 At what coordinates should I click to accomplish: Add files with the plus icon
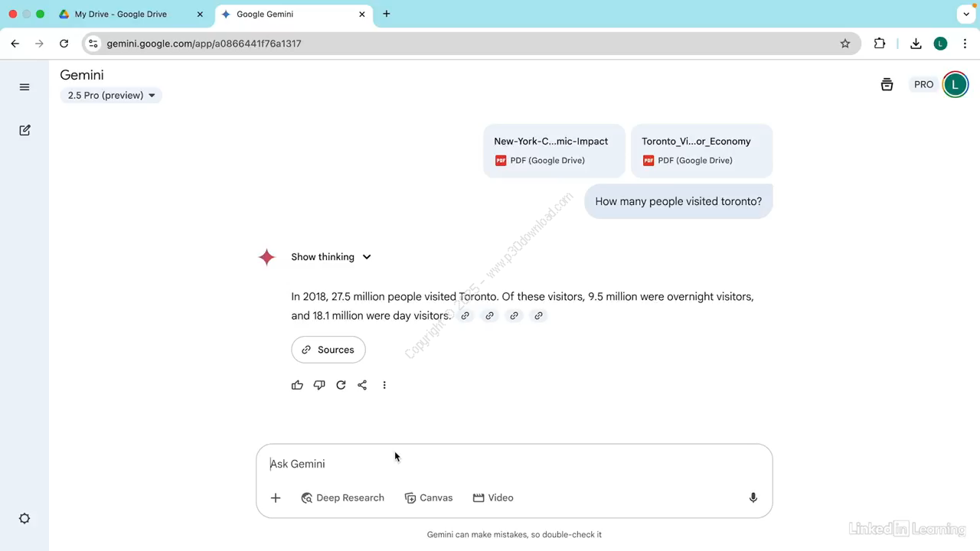[x=276, y=498]
